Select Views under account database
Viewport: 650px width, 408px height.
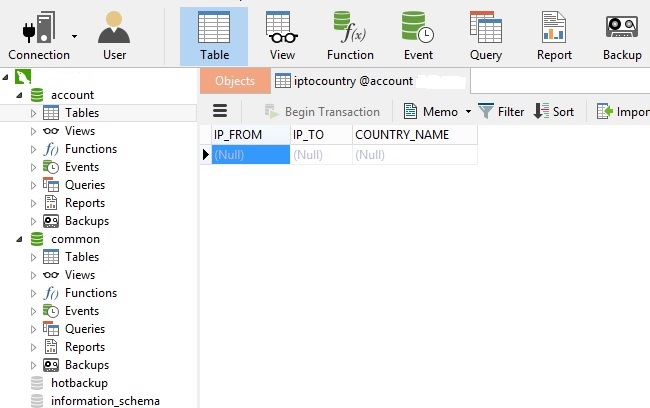coord(80,131)
